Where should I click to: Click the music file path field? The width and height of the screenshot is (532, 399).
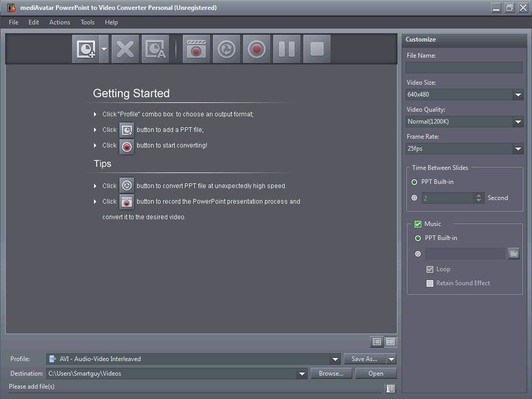465,254
